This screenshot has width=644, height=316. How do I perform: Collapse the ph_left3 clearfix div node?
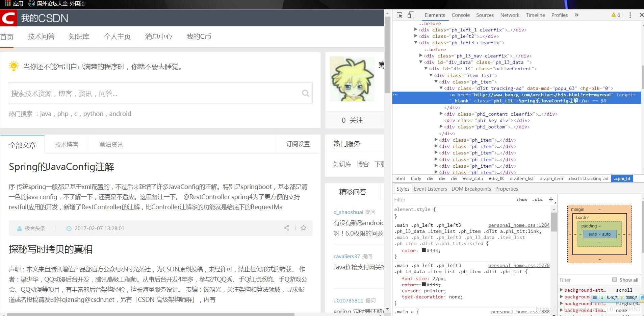[416, 43]
